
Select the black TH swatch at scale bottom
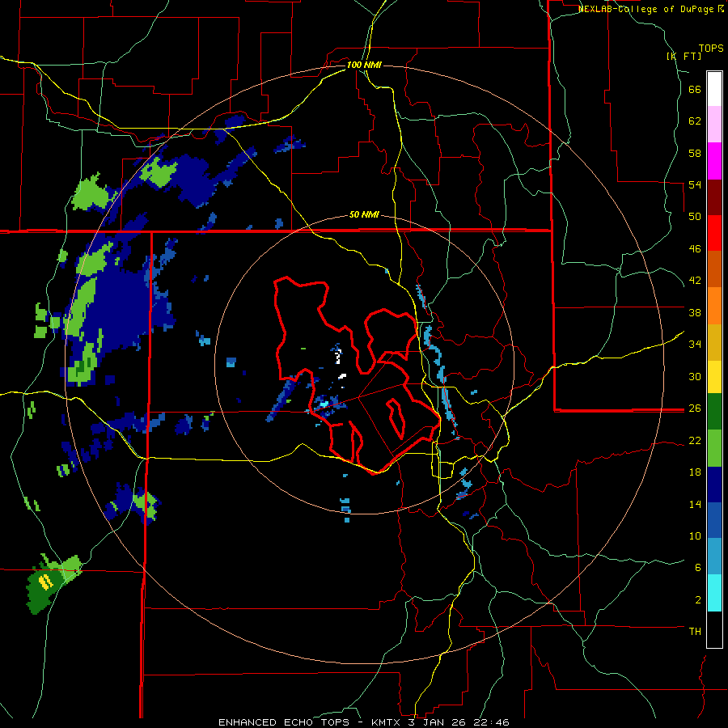click(x=714, y=629)
